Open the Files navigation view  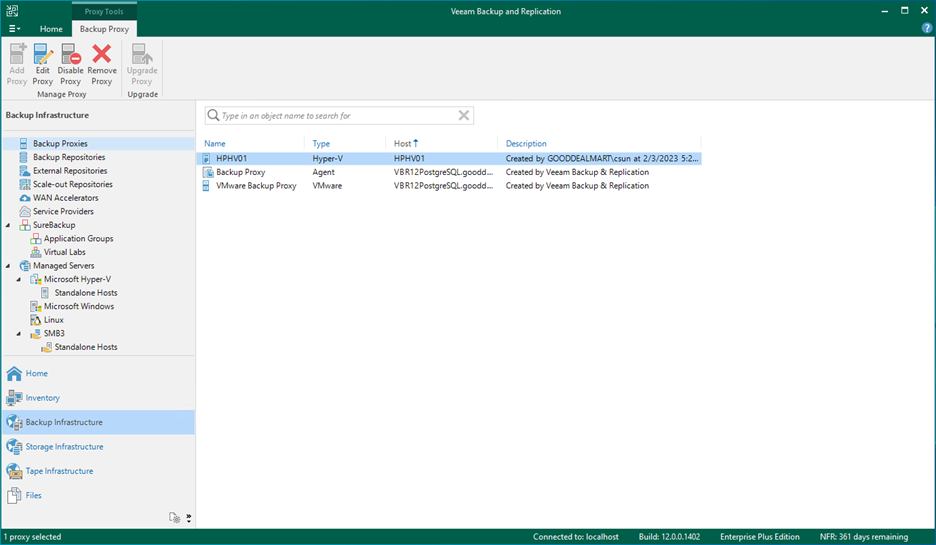(98, 495)
